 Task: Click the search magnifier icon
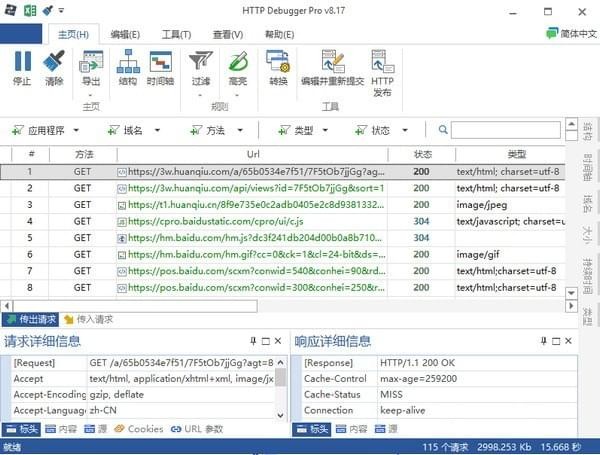[443, 130]
